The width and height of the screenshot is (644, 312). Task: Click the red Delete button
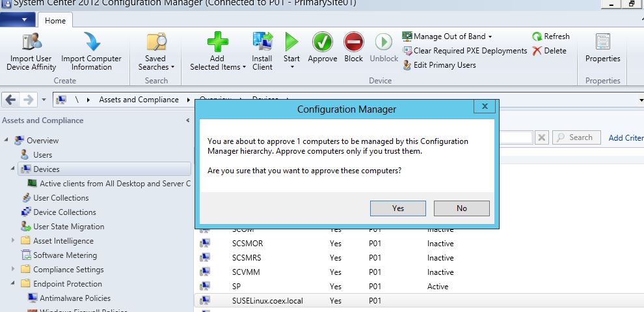549,51
